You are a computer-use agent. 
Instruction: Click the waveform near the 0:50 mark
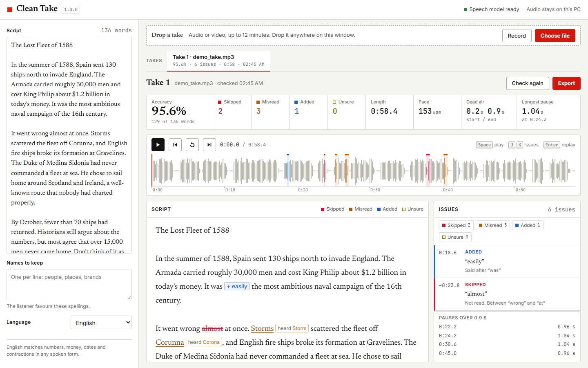515,171
